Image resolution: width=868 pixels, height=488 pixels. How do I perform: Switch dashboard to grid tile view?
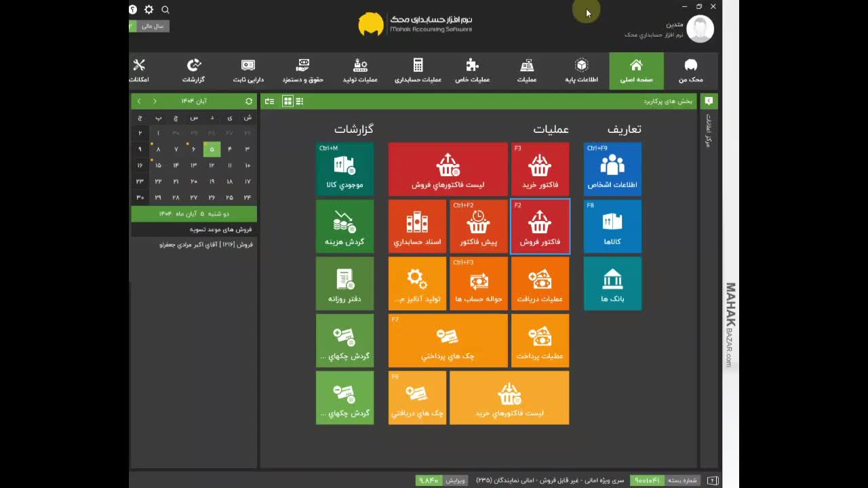coord(288,101)
